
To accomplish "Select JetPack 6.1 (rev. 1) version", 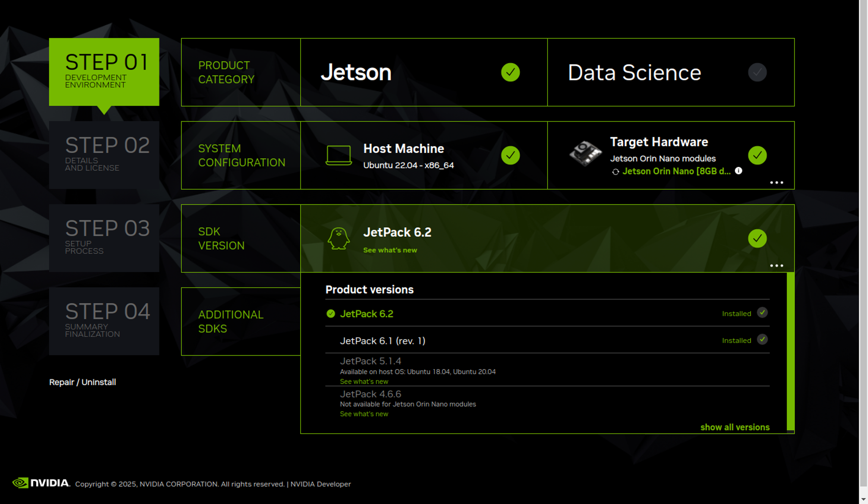I will (382, 341).
